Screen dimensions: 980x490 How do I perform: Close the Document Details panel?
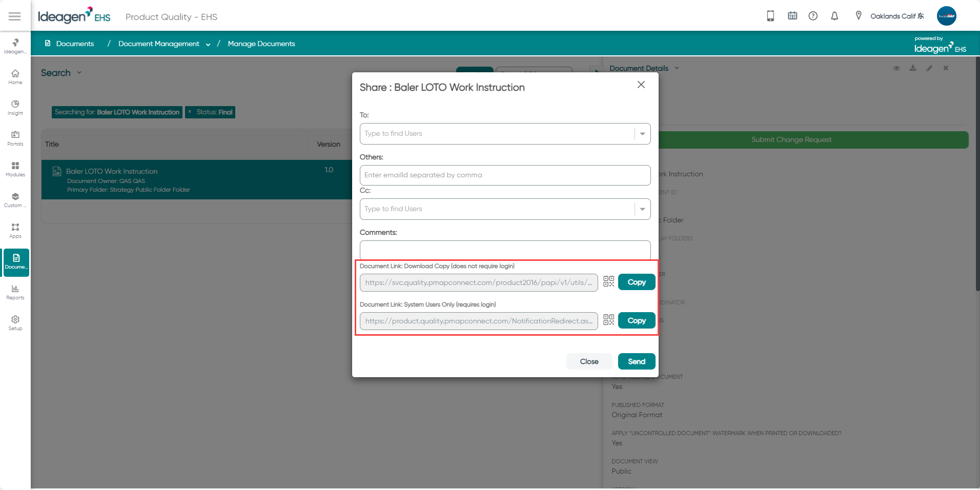tap(946, 68)
